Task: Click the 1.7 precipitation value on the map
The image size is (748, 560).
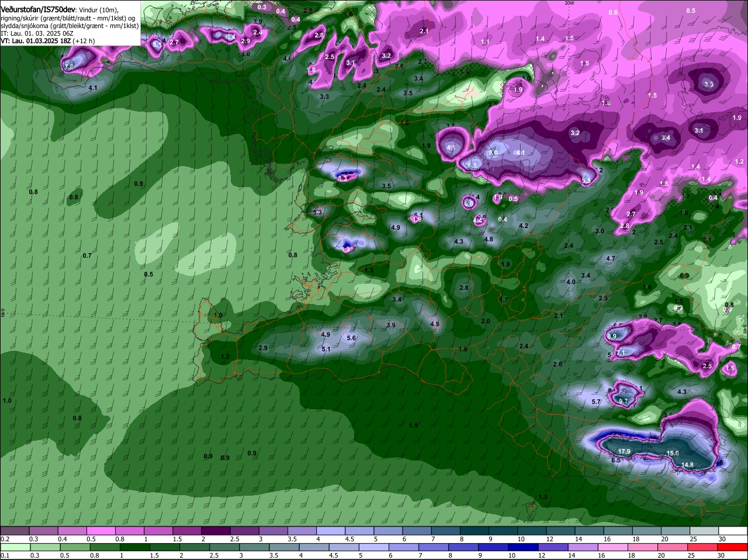Action: tap(504, 300)
